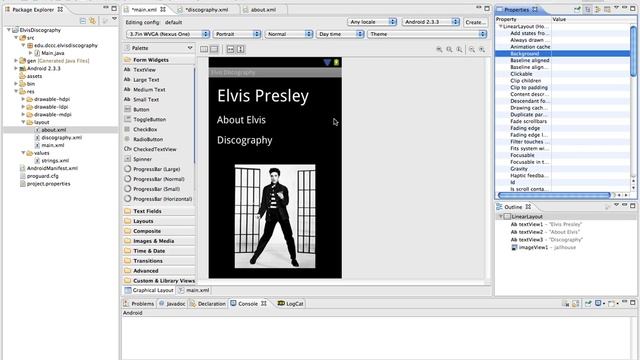Click Properties horizontal scrollbar

554,195
